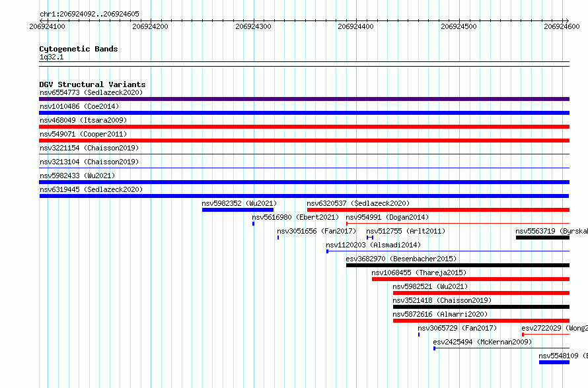588x388 pixels.
Task: Click the nsv6320537 (Sedlazeck2020) label
Action: tap(358, 203)
